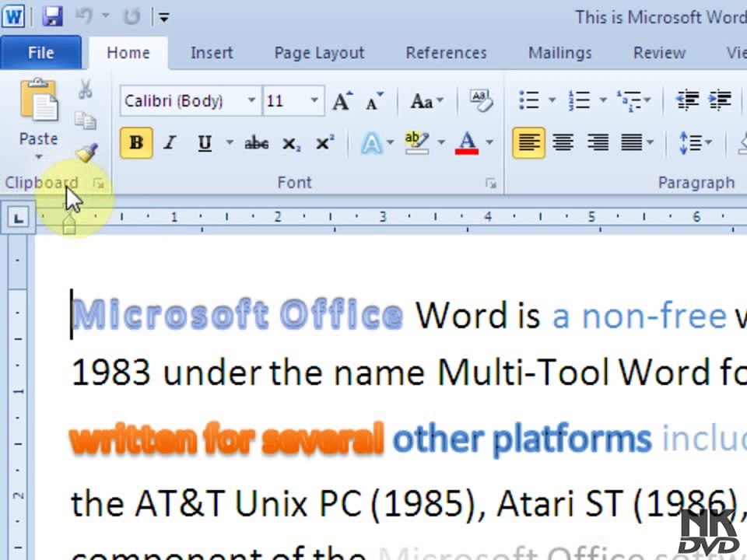
Task: Toggle Italic formatting
Action: click(x=170, y=142)
